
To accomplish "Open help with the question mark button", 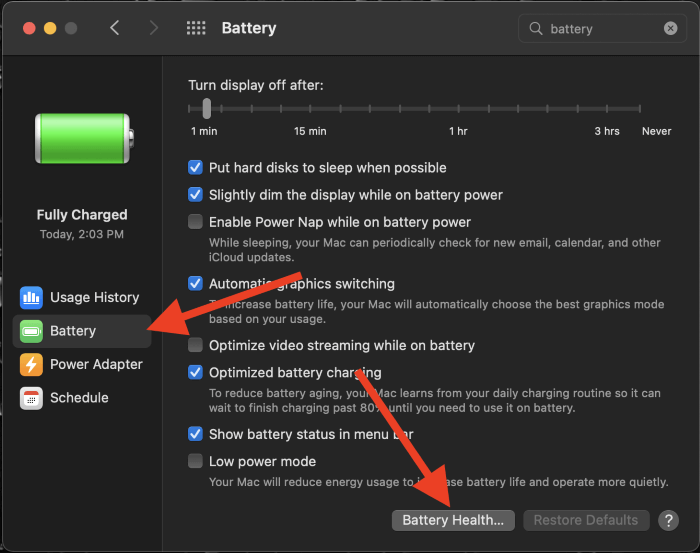I will [x=668, y=520].
